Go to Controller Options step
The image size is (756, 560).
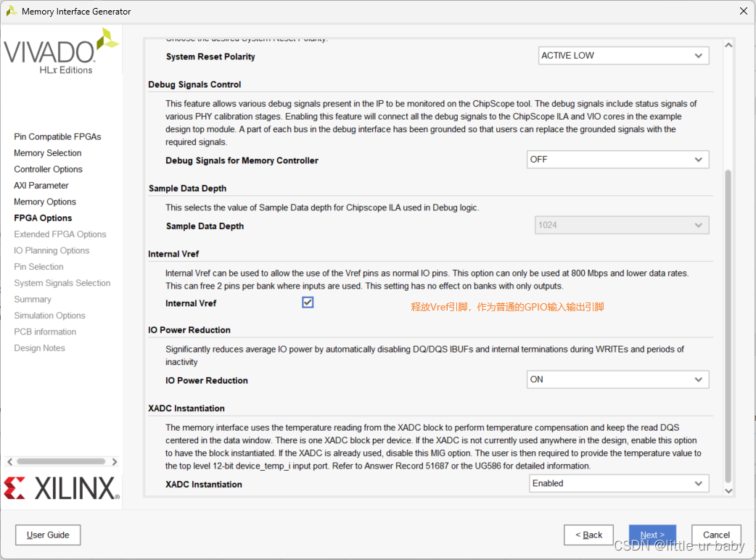click(x=48, y=169)
